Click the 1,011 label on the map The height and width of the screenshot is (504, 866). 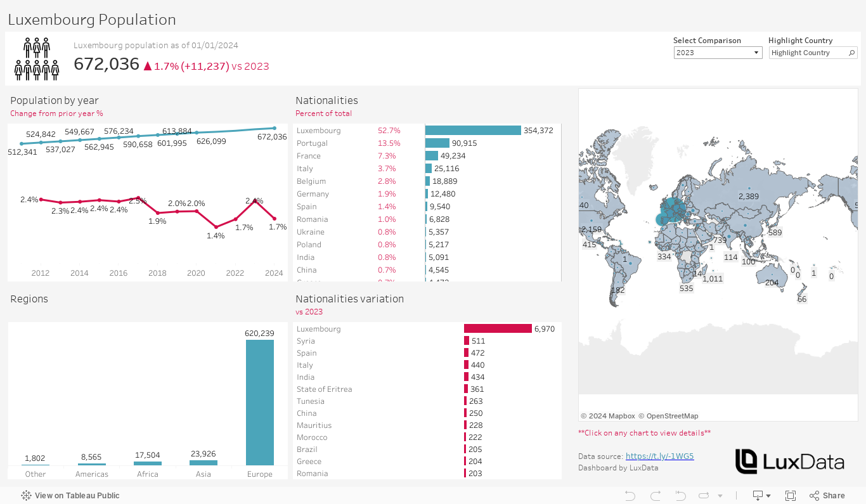[x=713, y=278]
